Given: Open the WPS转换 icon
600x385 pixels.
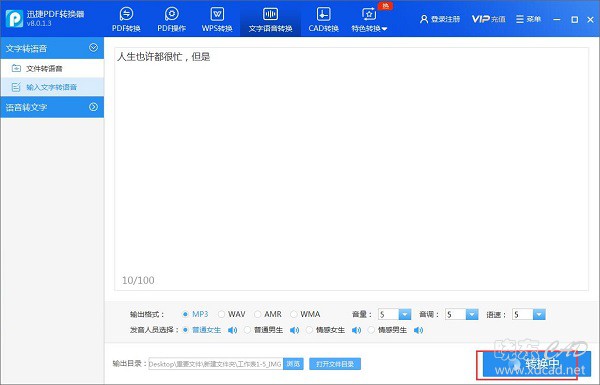Looking at the screenshot, I should pos(217,14).
